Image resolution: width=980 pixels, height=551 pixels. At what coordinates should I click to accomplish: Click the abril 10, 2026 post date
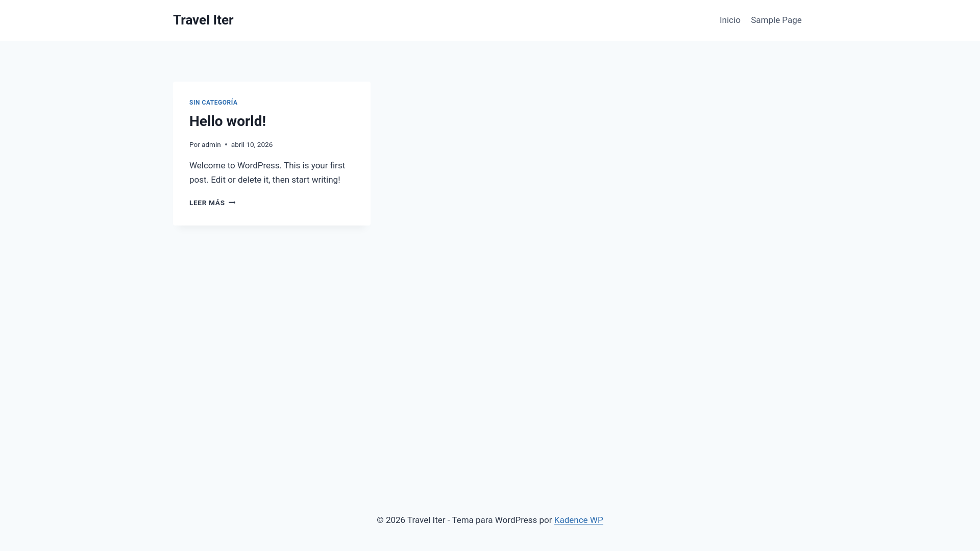tap(252, 144)
